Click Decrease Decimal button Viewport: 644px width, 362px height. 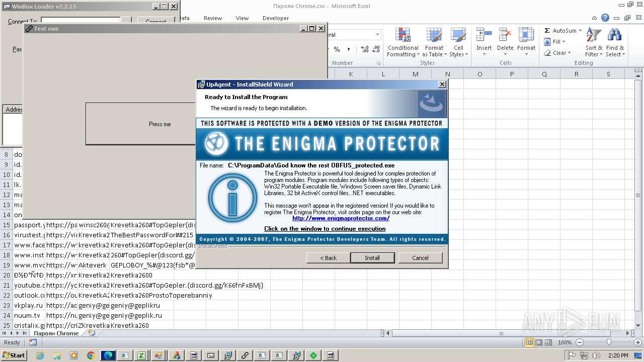point(377,49)
